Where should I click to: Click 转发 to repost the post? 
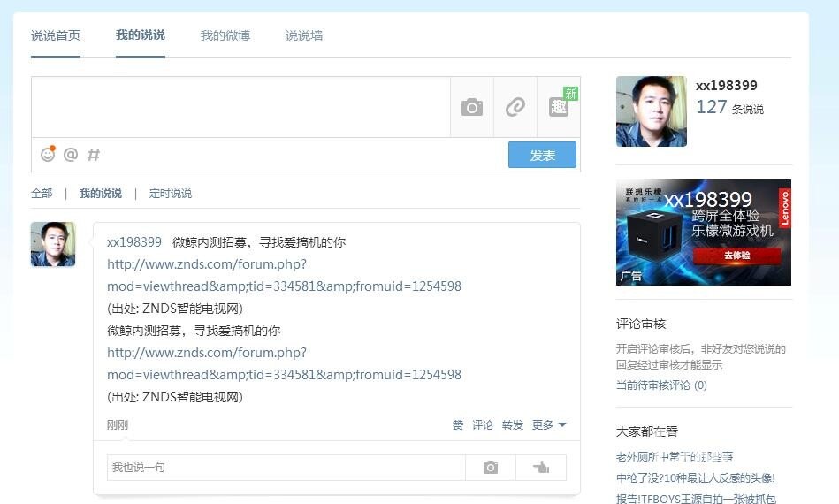point(513,424)
